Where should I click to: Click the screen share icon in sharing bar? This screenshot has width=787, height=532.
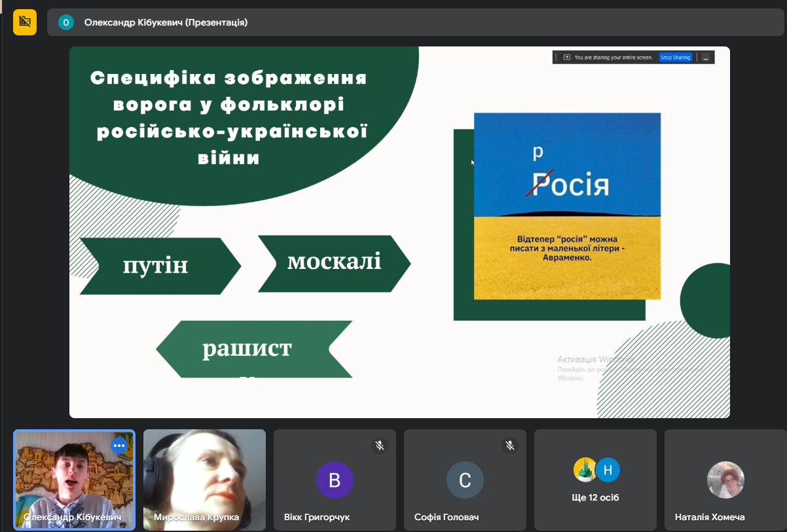pos(567,58)
